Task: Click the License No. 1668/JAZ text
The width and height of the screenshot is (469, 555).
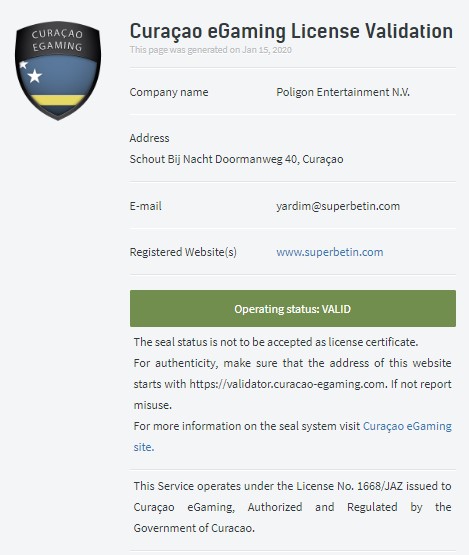Action: (x=349, y=486)
